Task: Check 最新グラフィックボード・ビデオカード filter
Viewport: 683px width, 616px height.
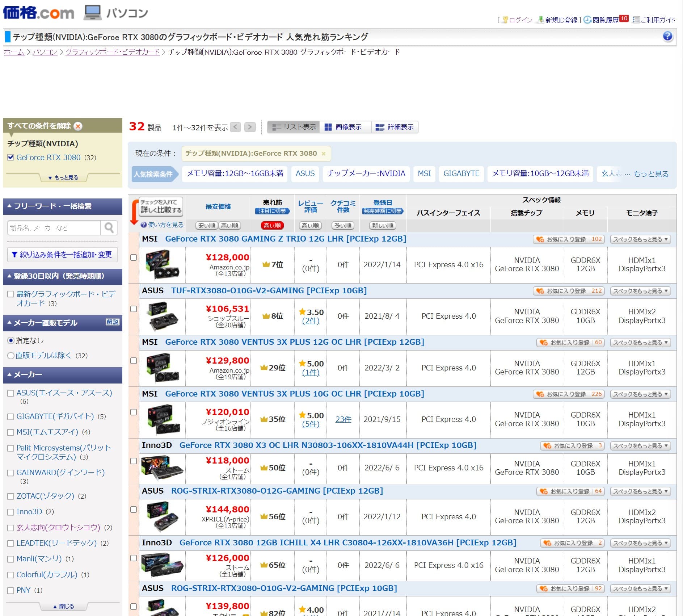Action: tap(10, 294)
